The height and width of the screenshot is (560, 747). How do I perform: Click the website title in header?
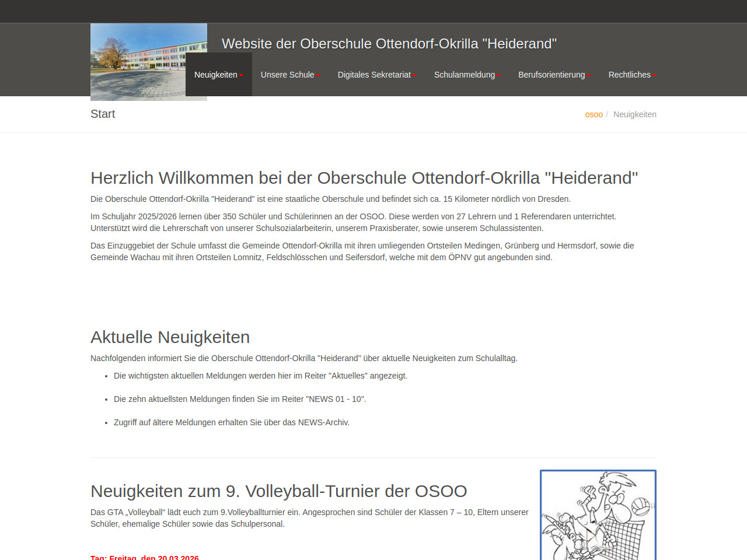click(x=389, y=44)
